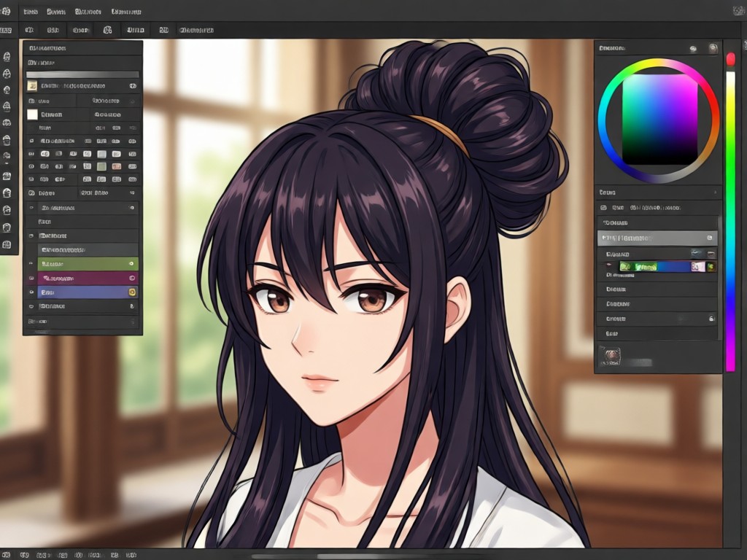Click the red knob above the rainbow strip
Viewport: 747px width, 560px height.
pos(730,60)
